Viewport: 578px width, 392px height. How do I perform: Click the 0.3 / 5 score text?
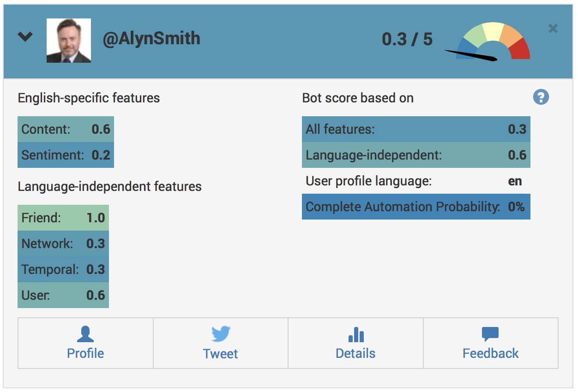(x=407, y=40)
